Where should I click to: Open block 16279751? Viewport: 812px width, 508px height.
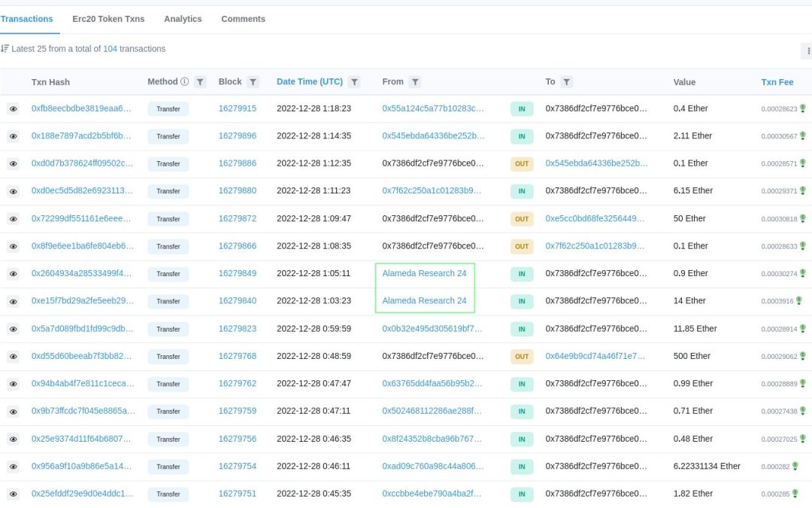coord(237,494)
